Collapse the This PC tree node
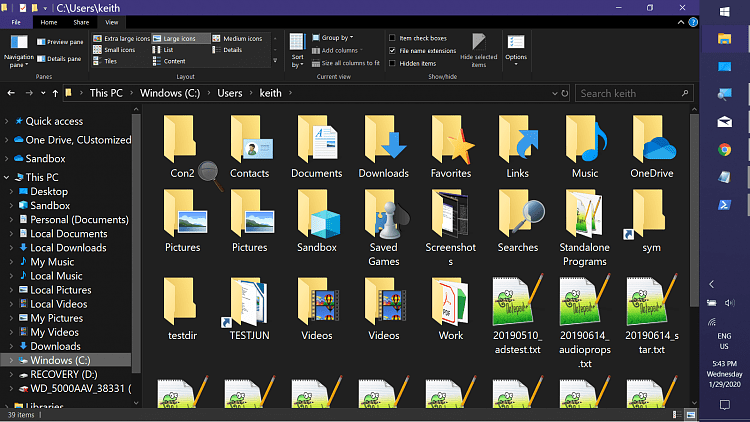The width and height of the screenshot is (750, 422). [x=7, y=177]
